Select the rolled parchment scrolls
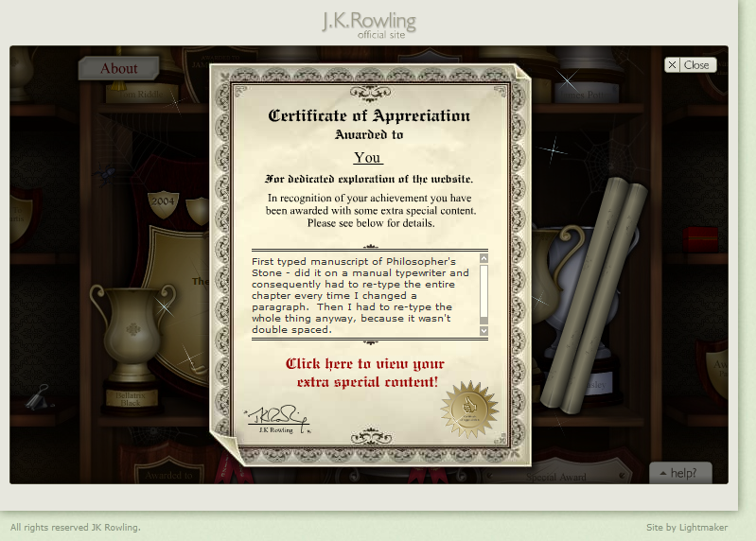This screenshot has height=541, width=756. point(594,295)
